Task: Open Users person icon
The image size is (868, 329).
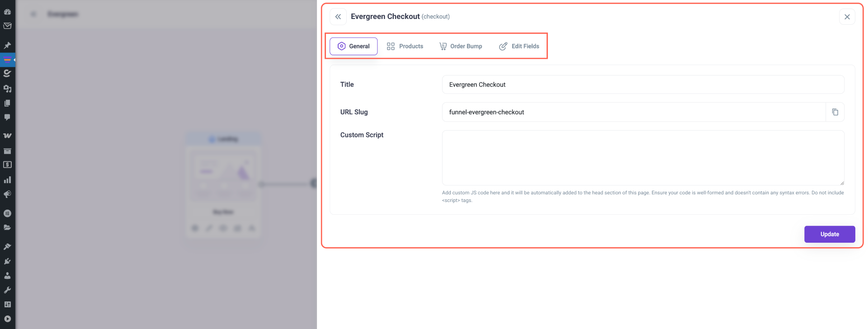Action: (x=7, y=276)
